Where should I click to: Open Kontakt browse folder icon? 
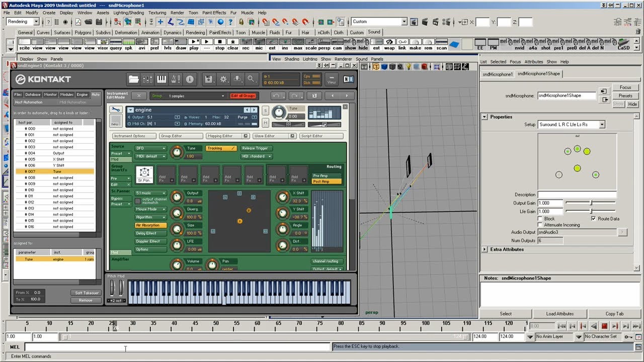134,79
